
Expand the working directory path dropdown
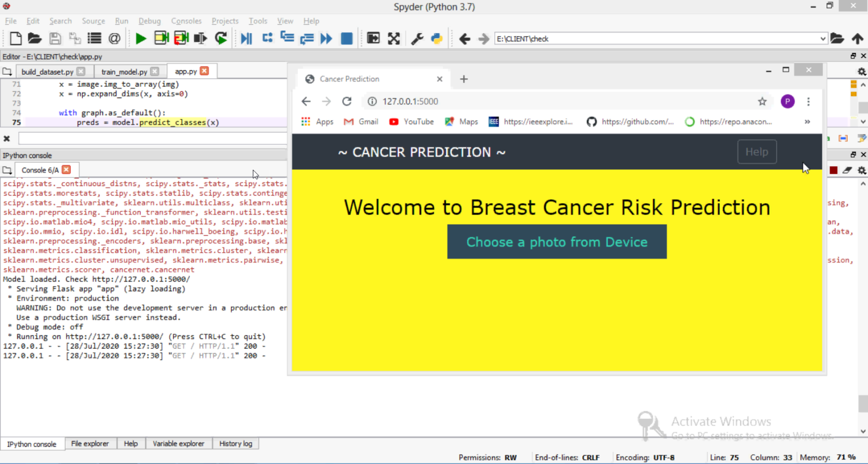coord(823,39)
